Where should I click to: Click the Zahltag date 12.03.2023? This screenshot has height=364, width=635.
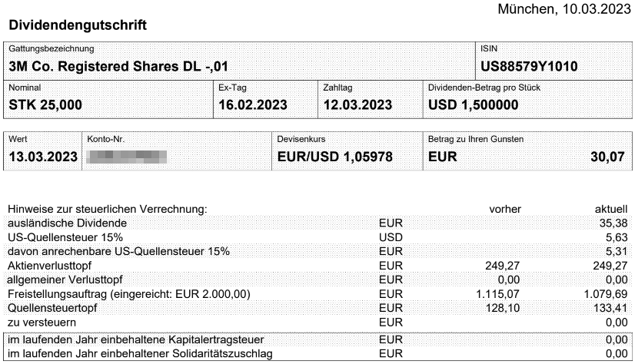click(x=357, y=104)
